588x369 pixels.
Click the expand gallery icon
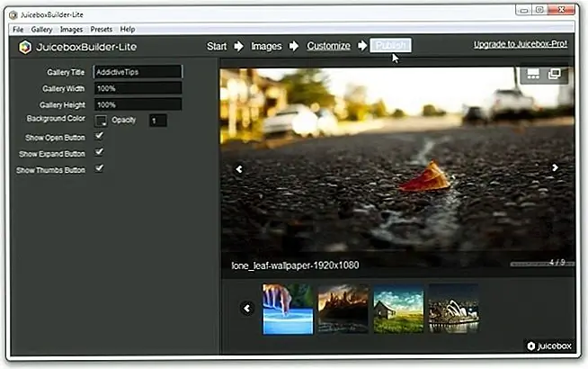pos(554,74)
